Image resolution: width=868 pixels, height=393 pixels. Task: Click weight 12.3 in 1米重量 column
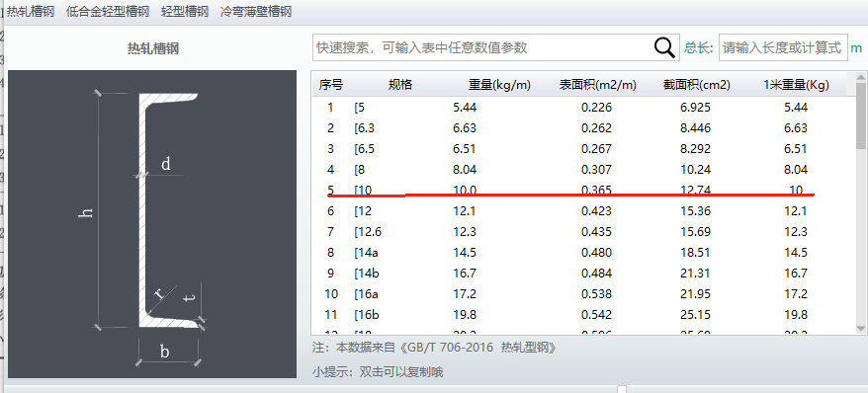click(796, 232)
